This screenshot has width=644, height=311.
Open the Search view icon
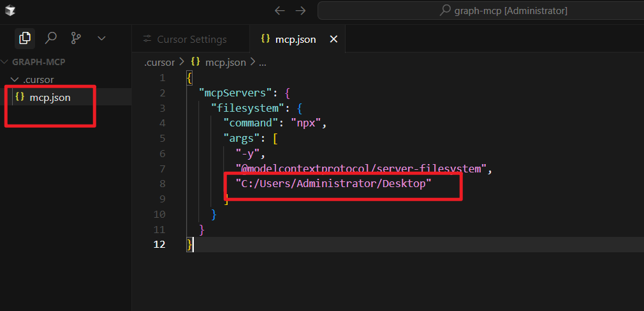click(50, 38)
